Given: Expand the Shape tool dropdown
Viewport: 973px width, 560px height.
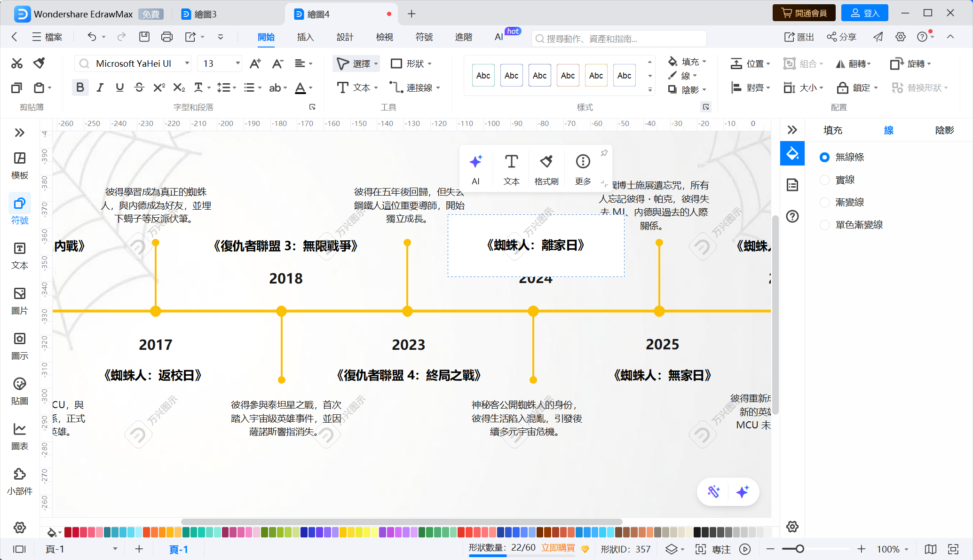Looking at the screenshot, I should [x=430, y=63].
